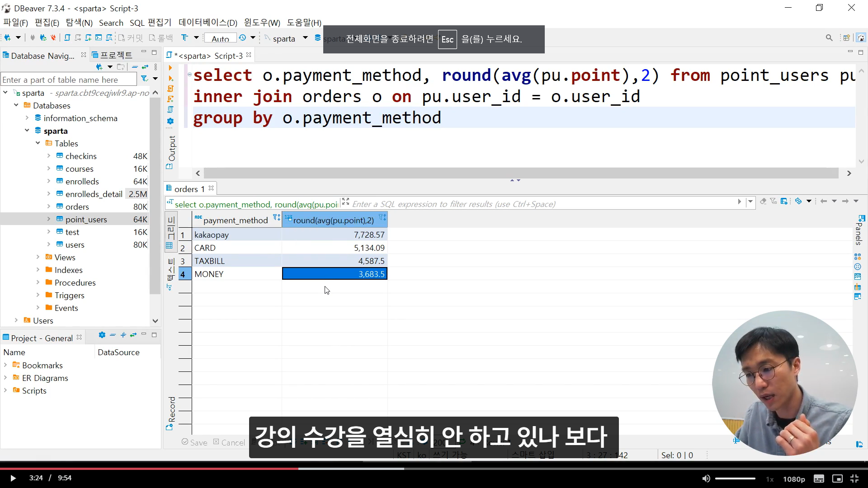Collapse the Tables folder
The height and width of the screenshot is (488, 868).
(x=38, y=143)
